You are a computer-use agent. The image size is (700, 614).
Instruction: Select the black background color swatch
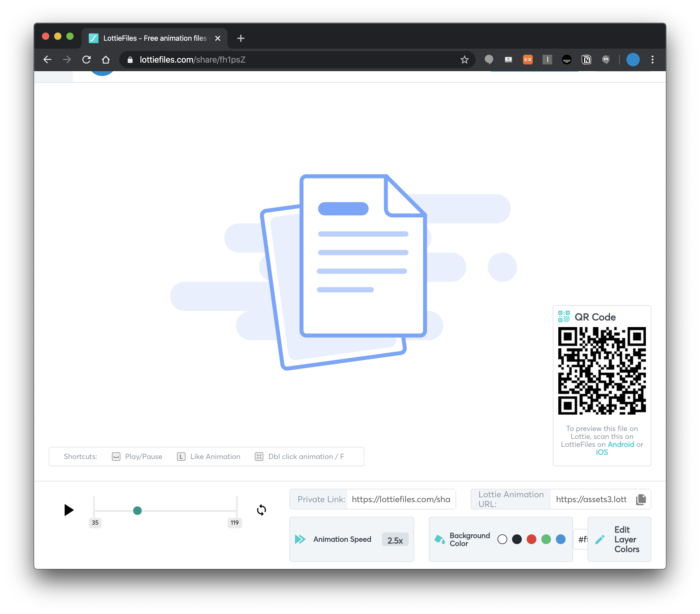[x=517, y=540]
